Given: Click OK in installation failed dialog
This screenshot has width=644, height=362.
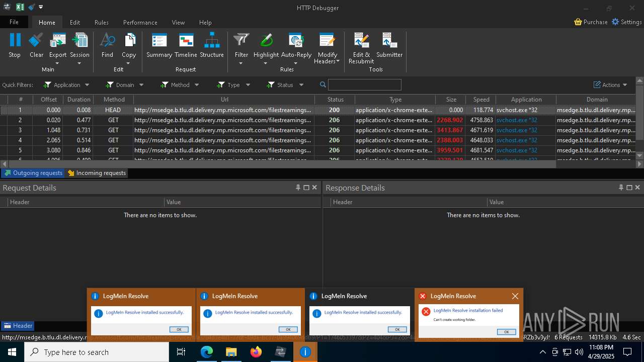Looking at the screenshot, I should [x=506, y=332].
